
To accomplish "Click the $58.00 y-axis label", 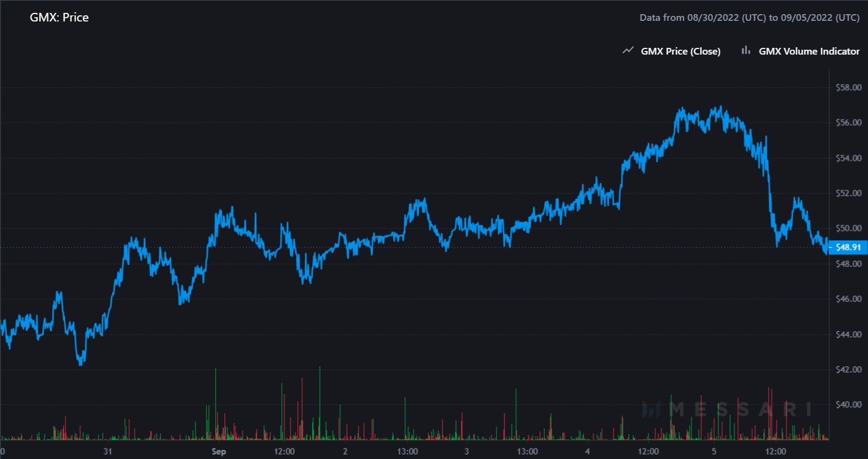I will [x=849, y=88].
